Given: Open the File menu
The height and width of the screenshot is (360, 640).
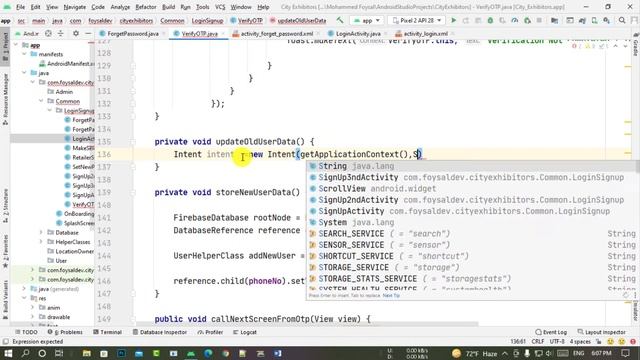Looking at the screenshot, I should tap(20, 7).
